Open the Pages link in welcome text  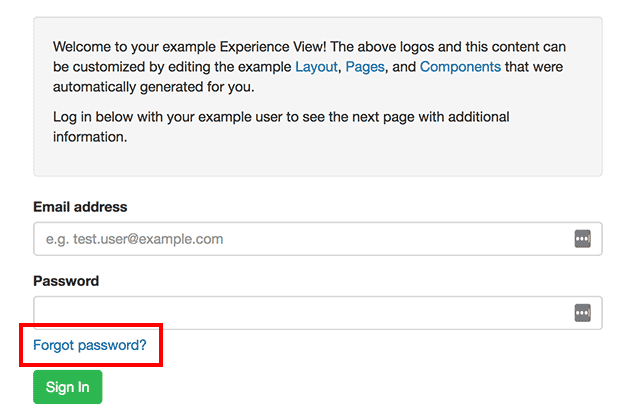click(365, 67)
